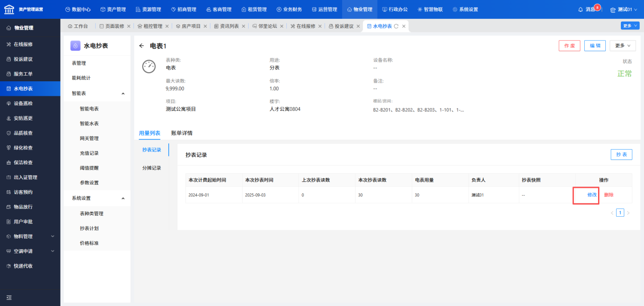Open 资源管理 in top navigation
Viewport: 644px width, 306px height.
[148, 9]
